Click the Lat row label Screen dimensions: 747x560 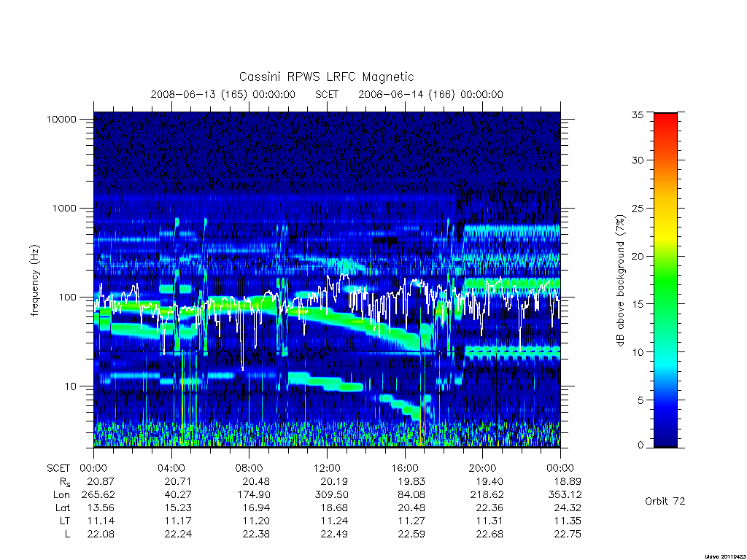coord(63,507)
